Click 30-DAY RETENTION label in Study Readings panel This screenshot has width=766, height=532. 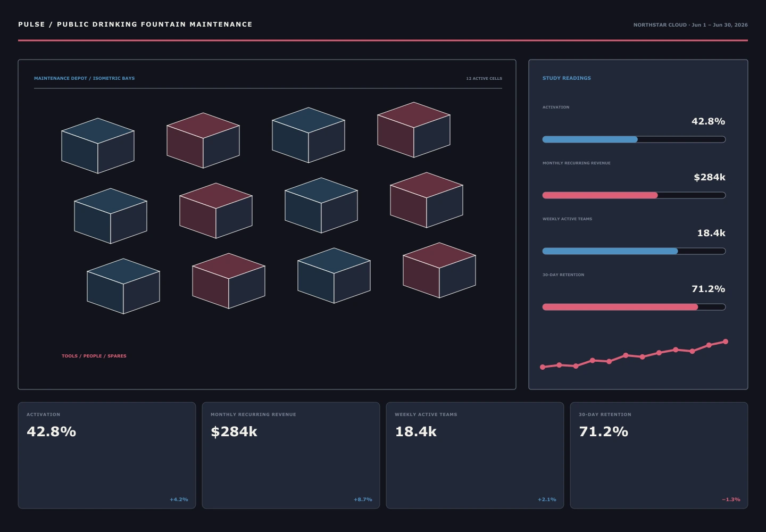pyautogui.click(x=563, y=275)
